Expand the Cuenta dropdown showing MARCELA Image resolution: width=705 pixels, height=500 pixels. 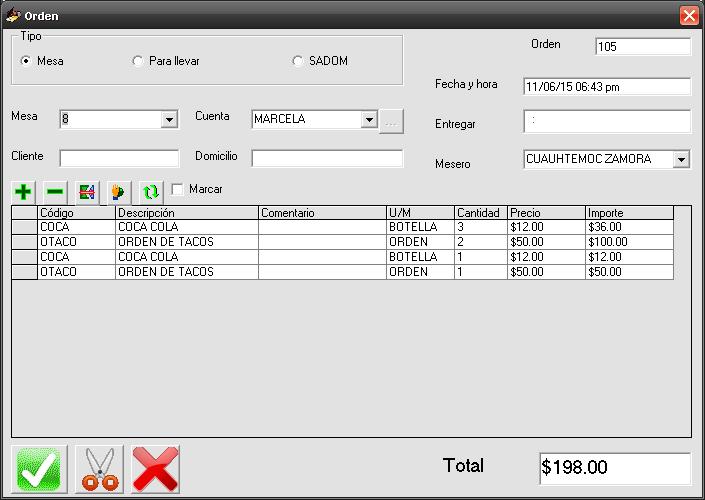(x=369, y=120)
